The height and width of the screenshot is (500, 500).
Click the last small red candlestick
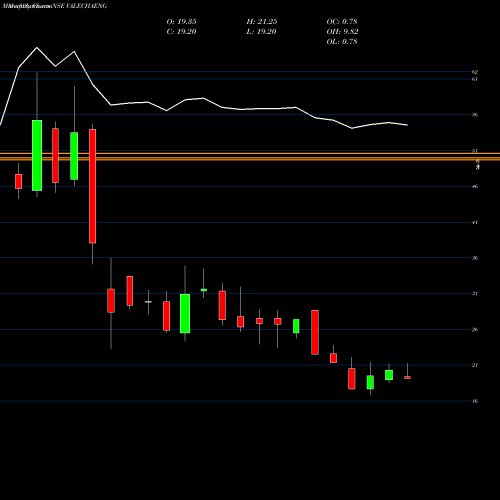tap(407, 378)
